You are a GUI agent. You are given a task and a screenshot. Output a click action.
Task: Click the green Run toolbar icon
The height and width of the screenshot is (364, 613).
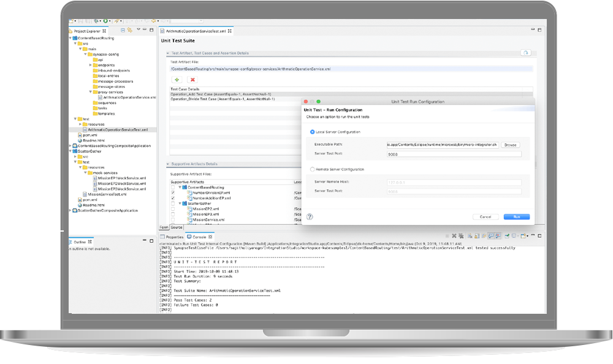pos(105,21)
